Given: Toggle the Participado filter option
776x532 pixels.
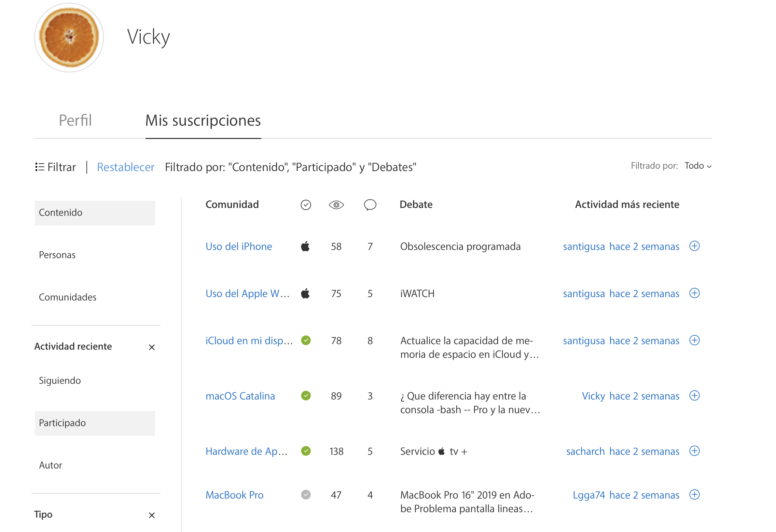Looking at the screenshot, I should (x=95, y=423).
